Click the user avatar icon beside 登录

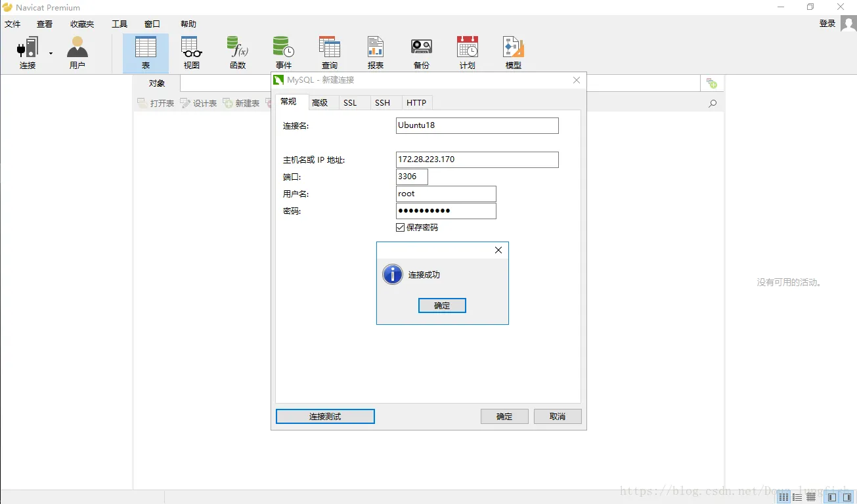[x=848, y=24]
